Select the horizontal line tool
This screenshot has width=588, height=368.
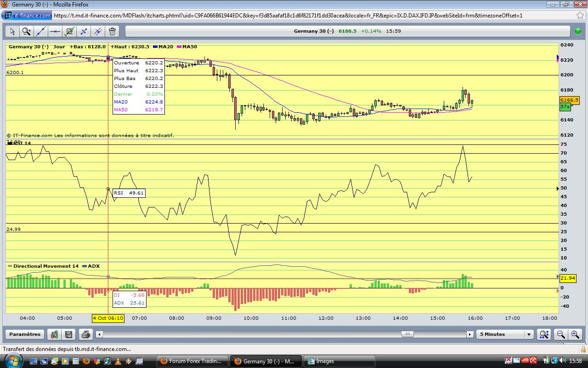click(55, 31)
